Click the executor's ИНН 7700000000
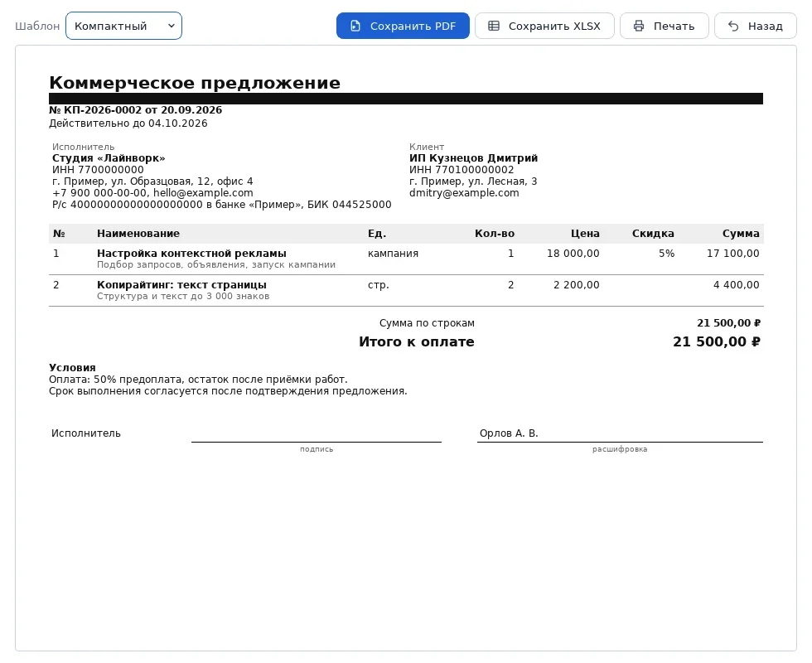Screen dimensions: 812x663 [98, 169]
